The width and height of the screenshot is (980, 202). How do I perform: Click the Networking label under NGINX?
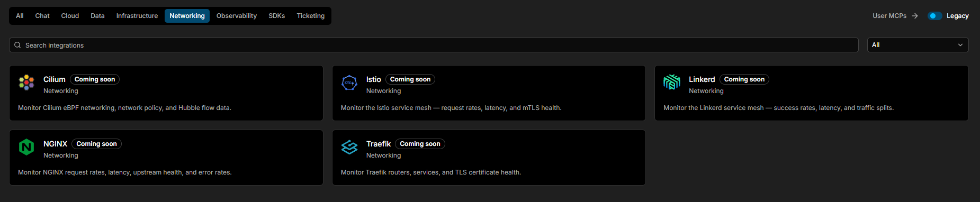pos(61,155)
